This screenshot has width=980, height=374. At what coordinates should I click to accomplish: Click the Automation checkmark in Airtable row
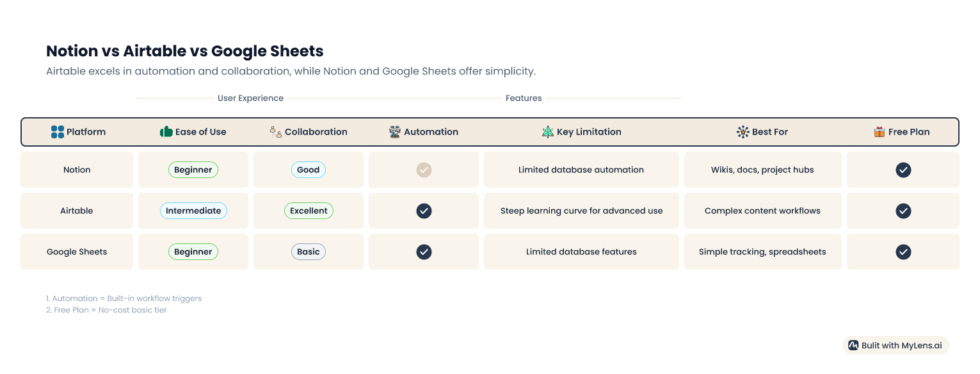coord(424,211)
